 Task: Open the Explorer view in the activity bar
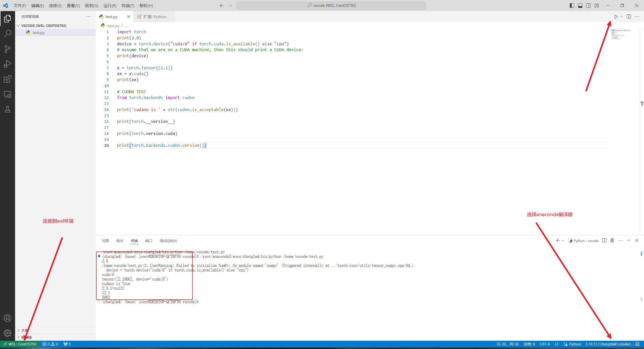point(8,18)
